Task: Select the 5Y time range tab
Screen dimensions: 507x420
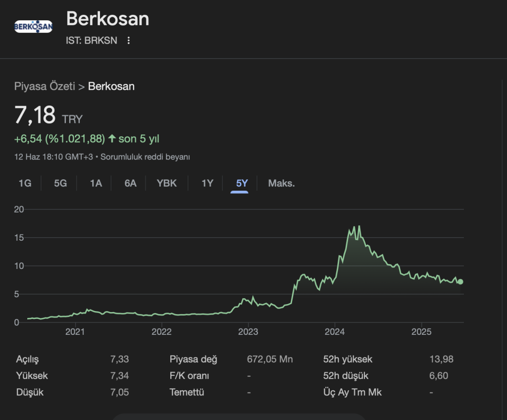Action: [242, 183]
